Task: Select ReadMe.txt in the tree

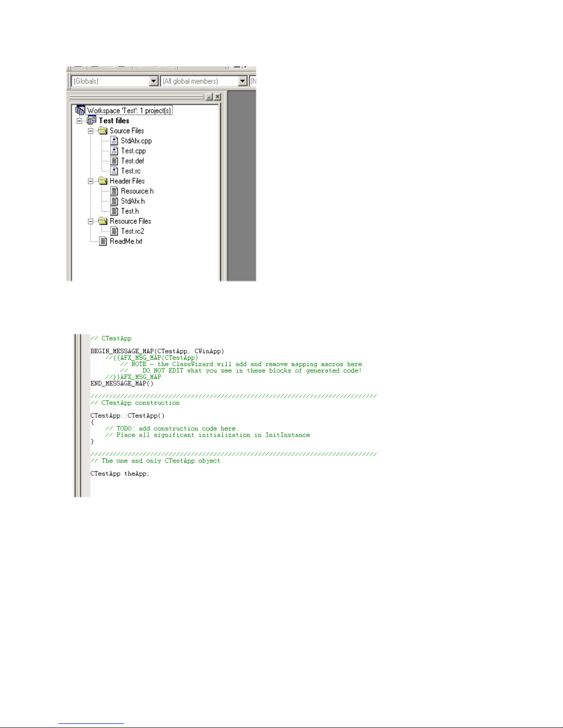Action: point(126,241)
